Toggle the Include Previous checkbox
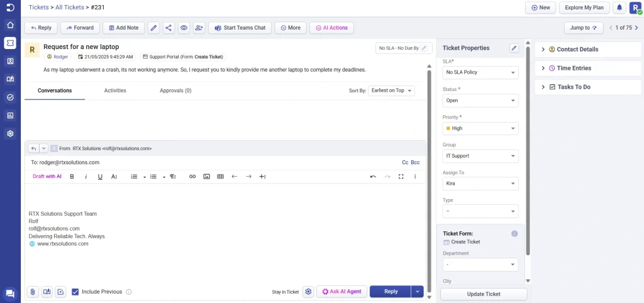 pyautogui.click(x=75, y=292)
